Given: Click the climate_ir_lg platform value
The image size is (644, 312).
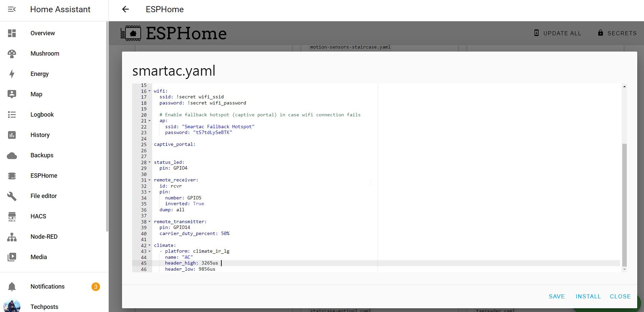Looking at the screenshot, I should pyautogui.click(x=211, y=251).
